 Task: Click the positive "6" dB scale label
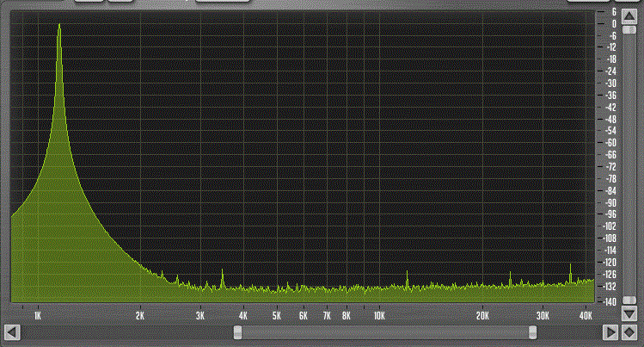tap(614, 12)
